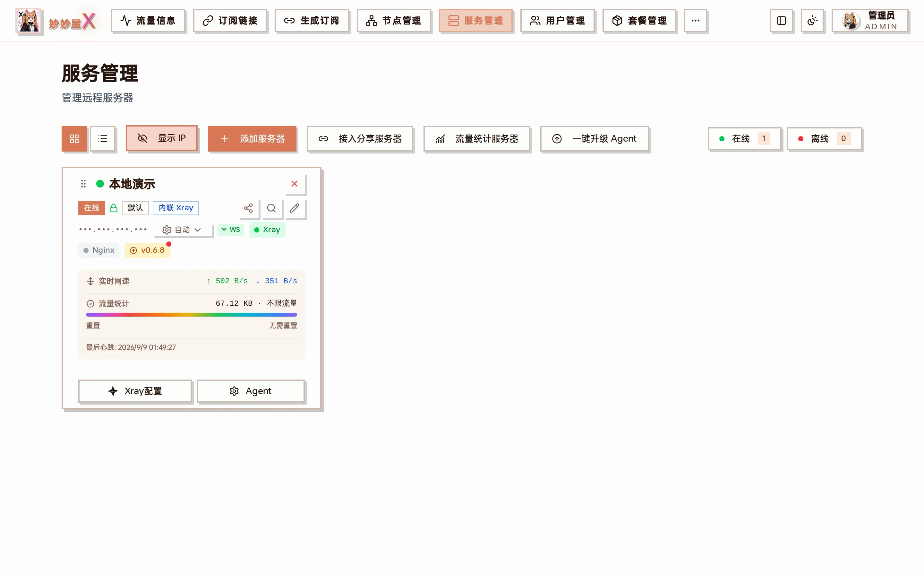The width and height of the screenshot is (924, 578).
Task: Click the 妙妙屋X logo avatar
Action: click(x=28, y=21)
